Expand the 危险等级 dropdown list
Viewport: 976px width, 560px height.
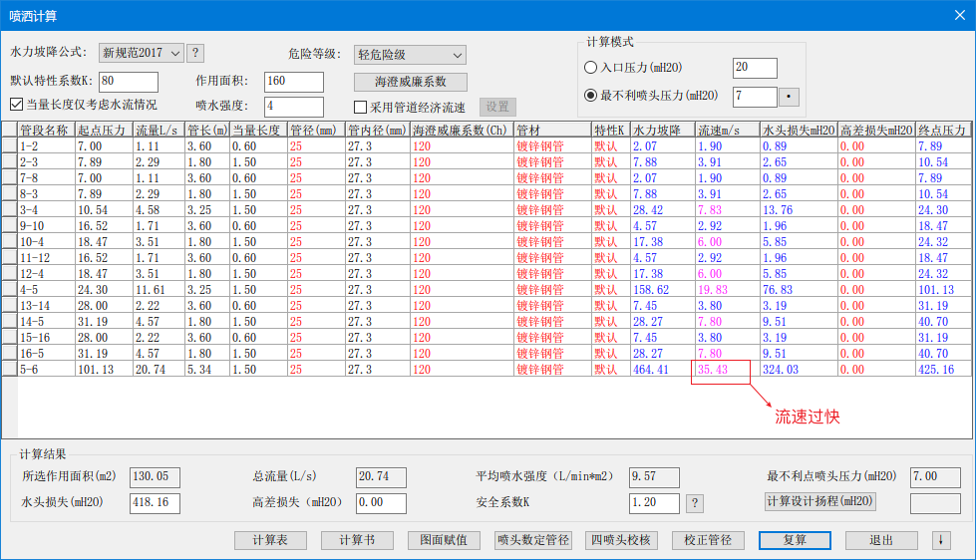409,55
